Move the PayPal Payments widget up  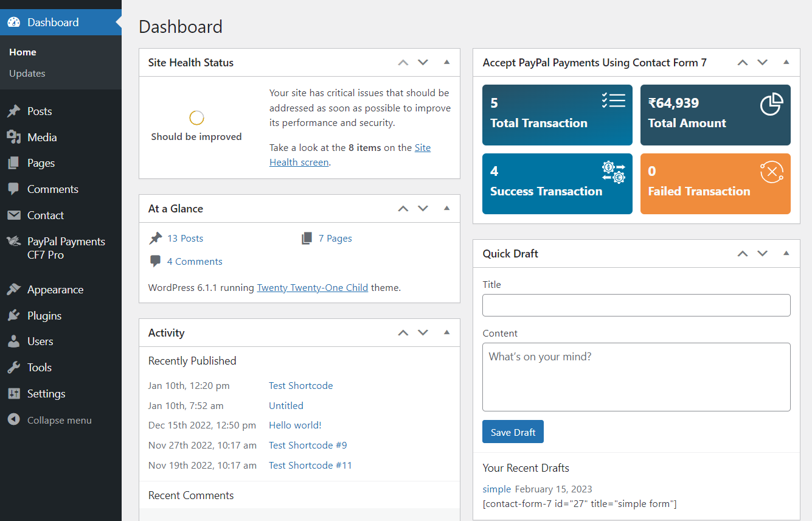click(742, 62)
